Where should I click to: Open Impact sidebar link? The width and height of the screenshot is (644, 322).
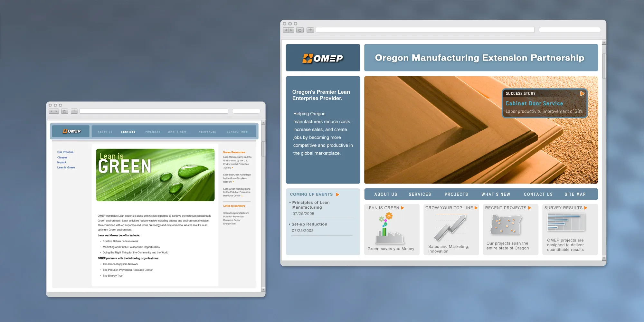62,162
